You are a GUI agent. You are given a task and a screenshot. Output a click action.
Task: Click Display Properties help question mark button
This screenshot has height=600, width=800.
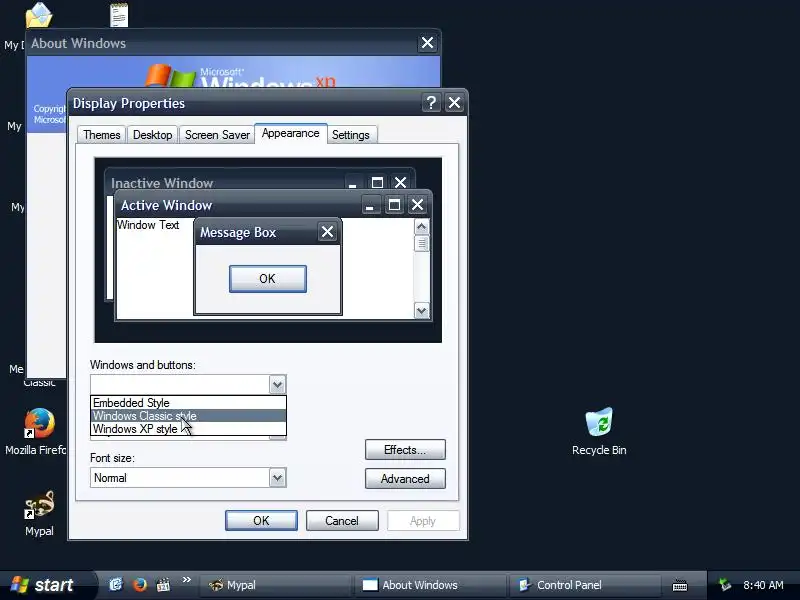click(x=431, y=103)
